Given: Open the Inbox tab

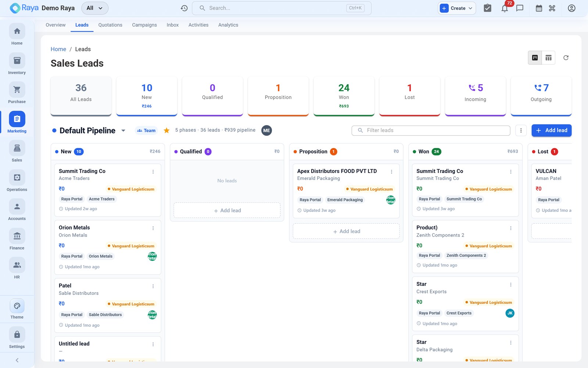Looking at the screenshot, I should (x=173, y=25).
